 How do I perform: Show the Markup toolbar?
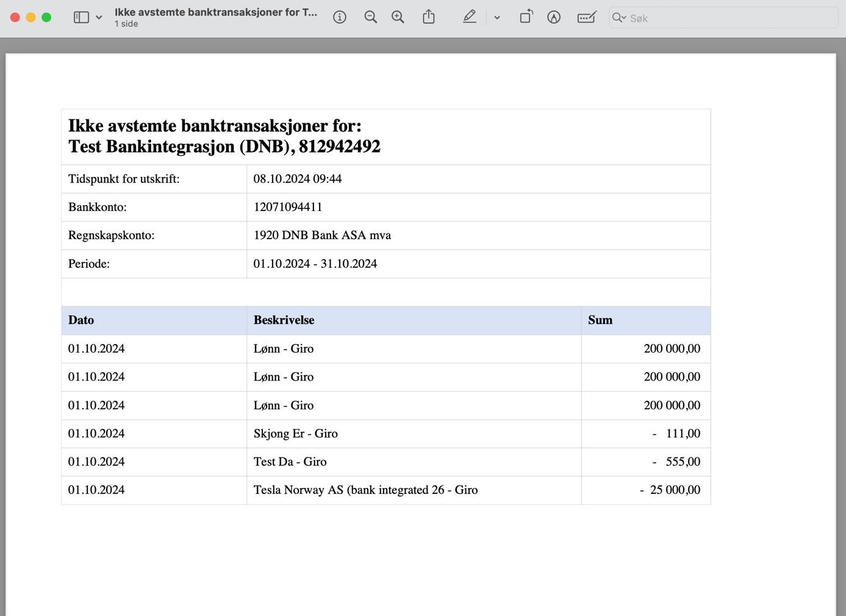pos(554,18)
